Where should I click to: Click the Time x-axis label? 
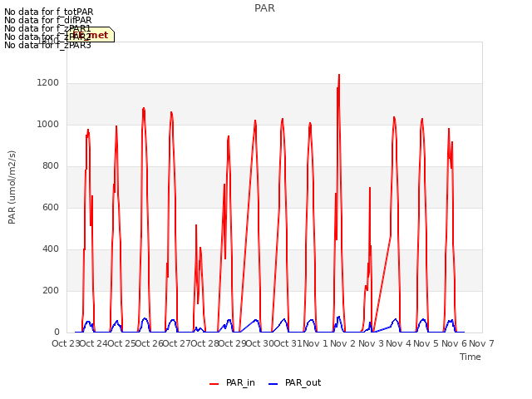tap(470, 357)
